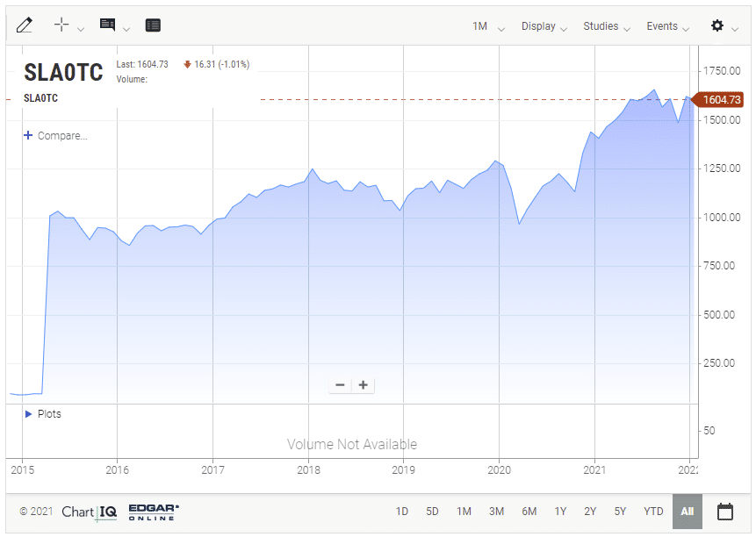
Task: Zoom out with the minus button
Action: click(340, 385)
